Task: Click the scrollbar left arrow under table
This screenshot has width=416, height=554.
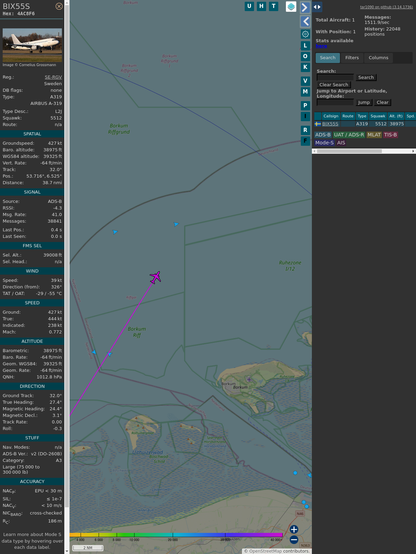Action: coord(314,151)
